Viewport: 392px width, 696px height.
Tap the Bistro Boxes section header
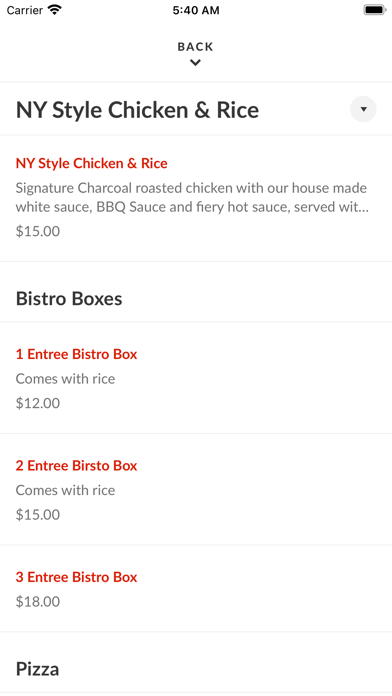click(69, 299)
